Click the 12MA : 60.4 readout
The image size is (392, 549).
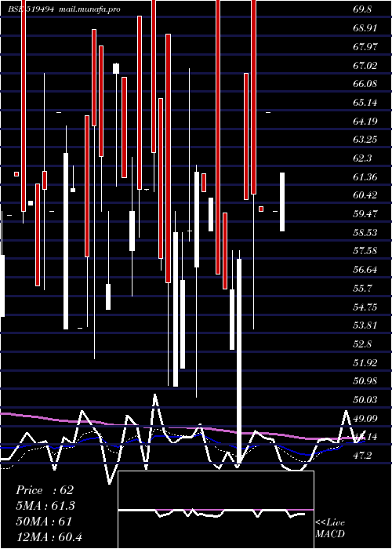coord(49,537)
